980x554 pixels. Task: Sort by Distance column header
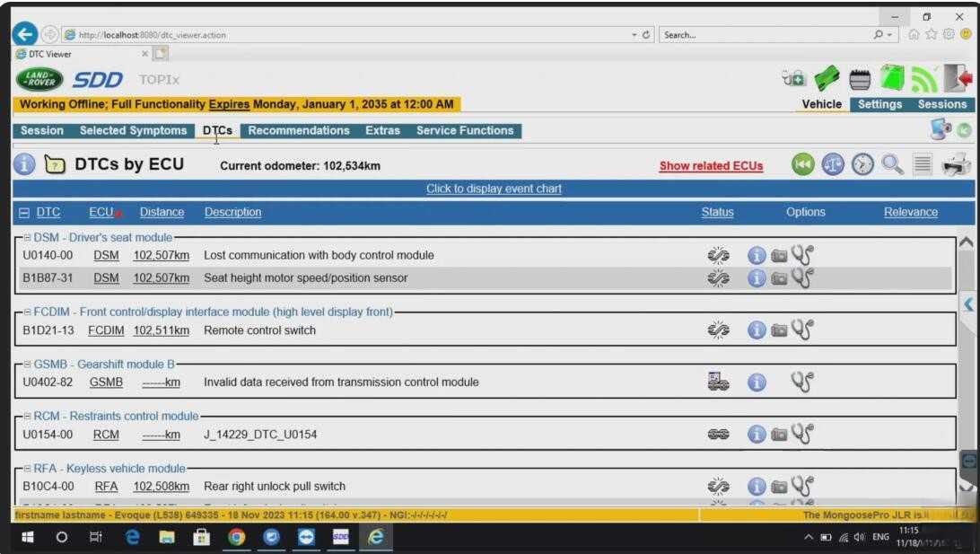(162, 212)
